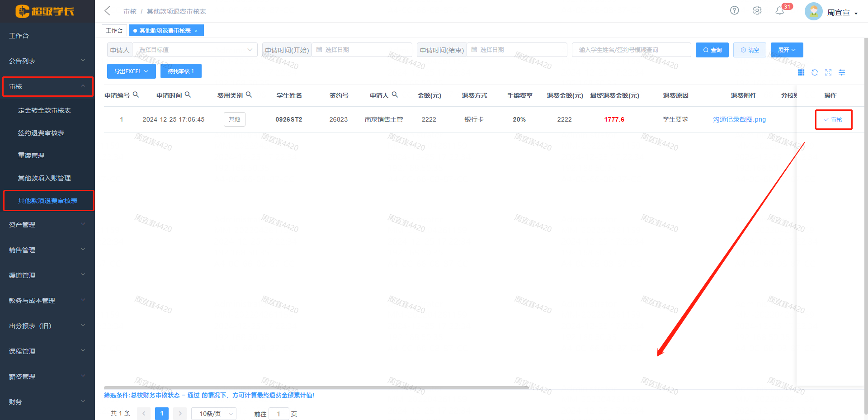Open the help question mark icon

pyautogui.click(x=734, y=10)
